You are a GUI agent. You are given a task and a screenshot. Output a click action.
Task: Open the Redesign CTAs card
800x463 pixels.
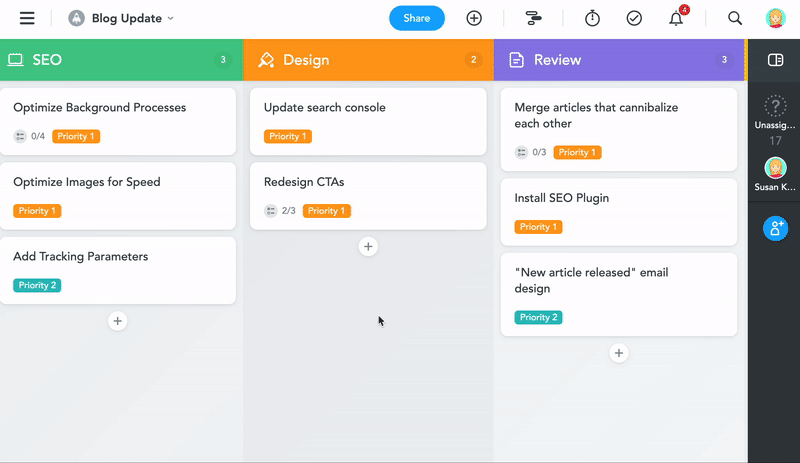[x=368, y=183]
